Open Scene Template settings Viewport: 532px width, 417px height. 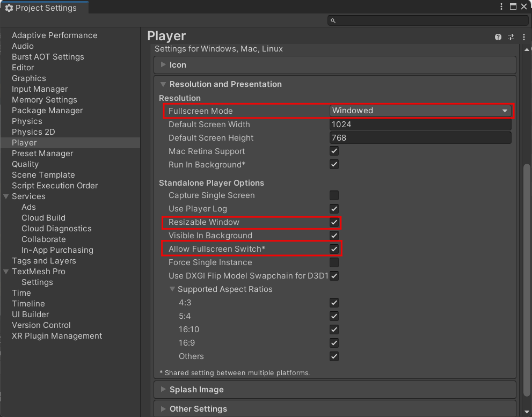(43, 175)
